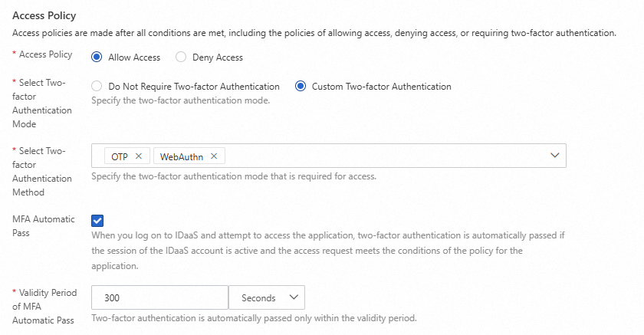Screen dimensions: 644x335
Task: Click the validity period input showing 300
Action: coord(159,297)
